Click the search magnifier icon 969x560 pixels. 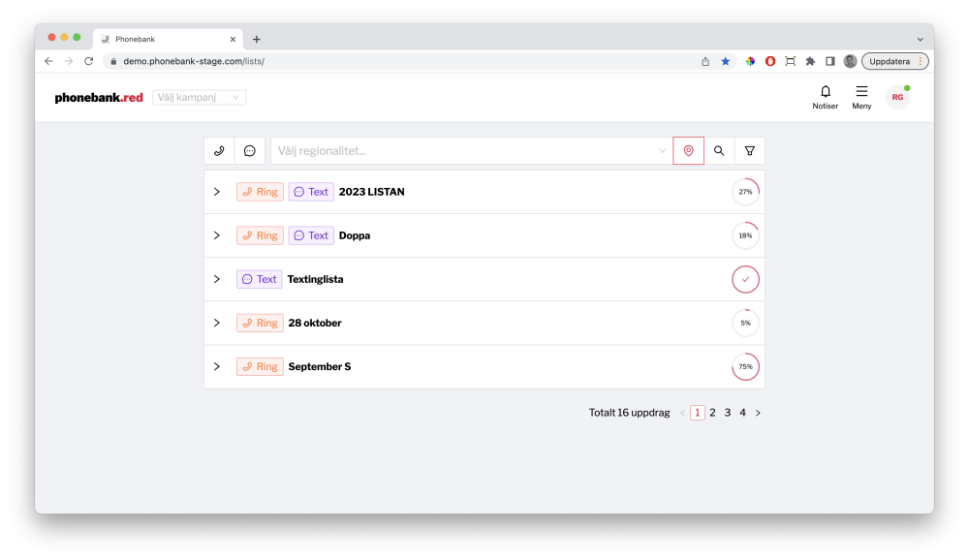pyautogui.click(x=719, y=151)
